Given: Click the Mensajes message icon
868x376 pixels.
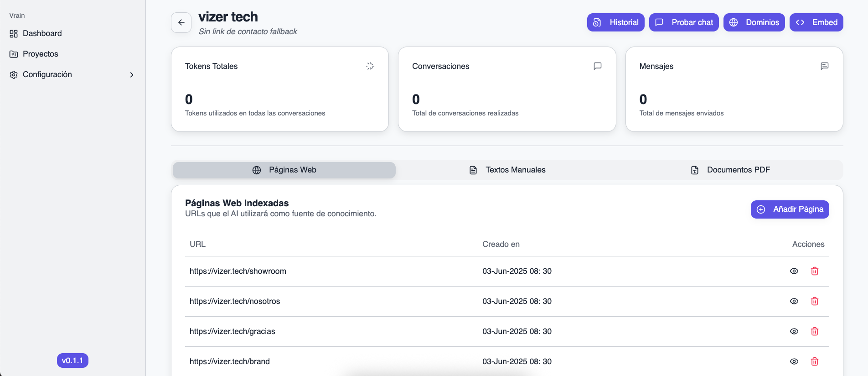Looking at the screenshot, I should tap(825, 66).
